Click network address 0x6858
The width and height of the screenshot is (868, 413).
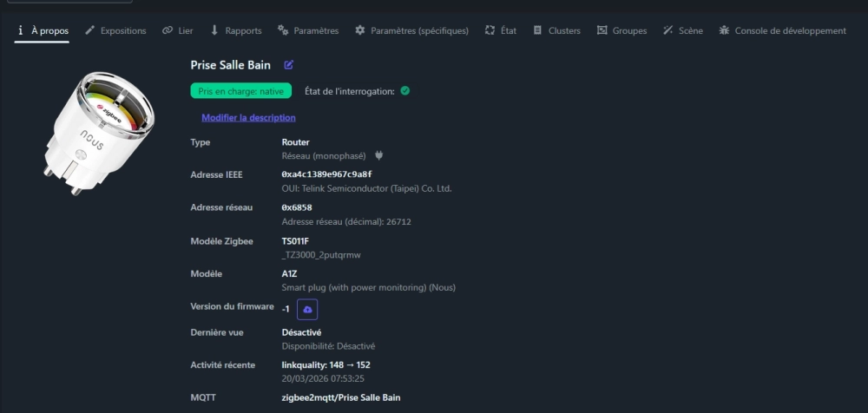pos(297,207)
